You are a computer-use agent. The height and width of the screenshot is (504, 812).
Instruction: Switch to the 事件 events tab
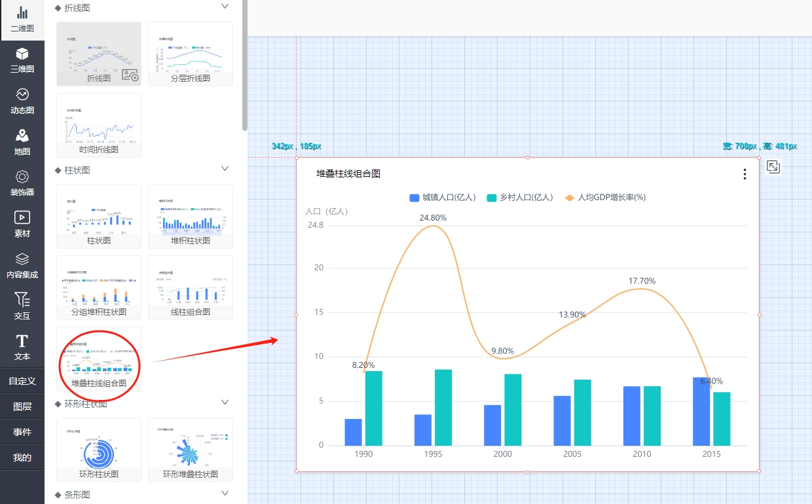[x=22, y=432]
